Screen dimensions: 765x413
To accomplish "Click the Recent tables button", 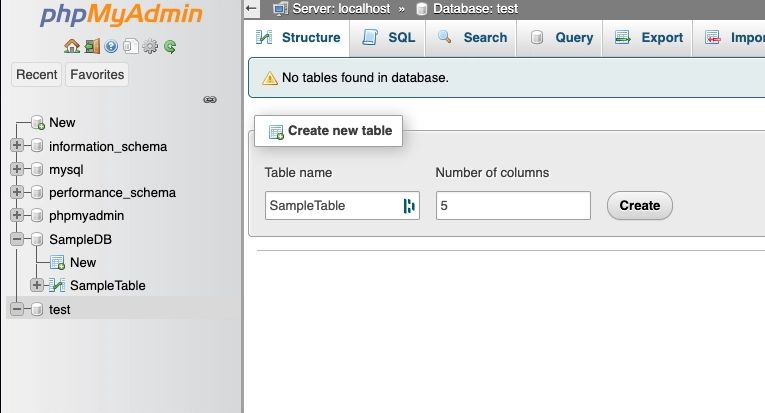I will pyautogui.click(x=37, y=75).
